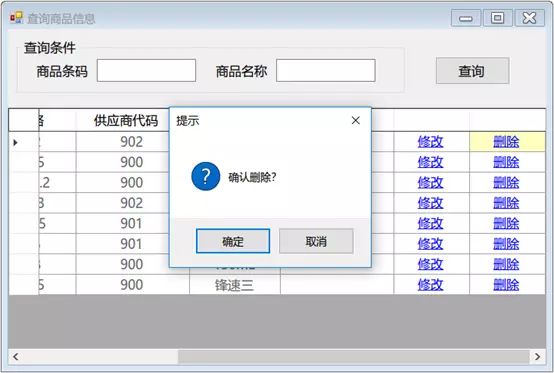This screenshot has width=554, height=373.
Task: Click the current row selector arrow
Action: (16, 143)
